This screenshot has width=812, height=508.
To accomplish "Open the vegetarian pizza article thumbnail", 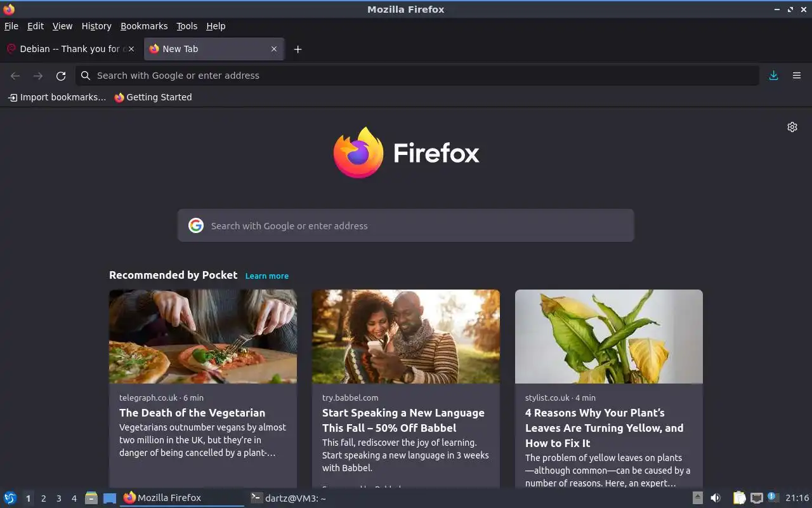I will [203, 337].
